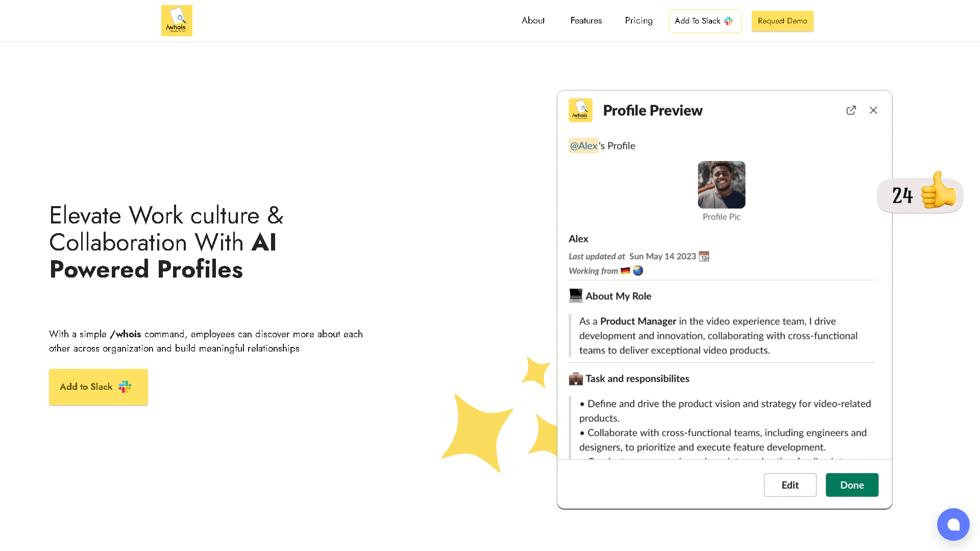980x551 pixels.
Task: View the Pricing section
Action: (x=639, y=20)
